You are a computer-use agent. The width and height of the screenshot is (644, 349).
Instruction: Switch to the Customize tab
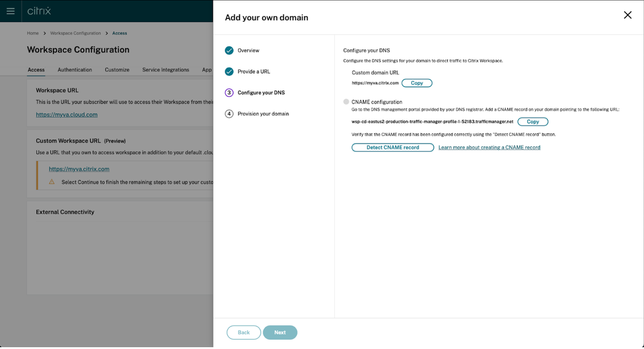(117, 70)
